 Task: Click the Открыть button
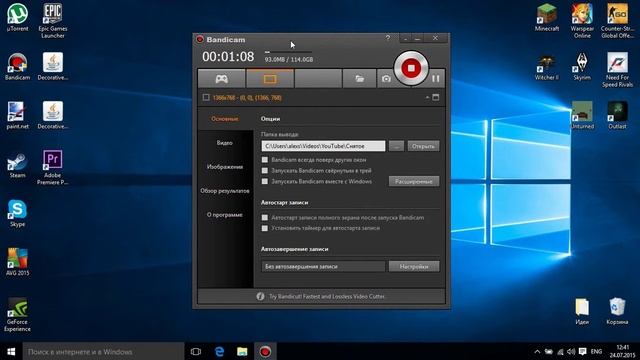(x=423, y=146)
